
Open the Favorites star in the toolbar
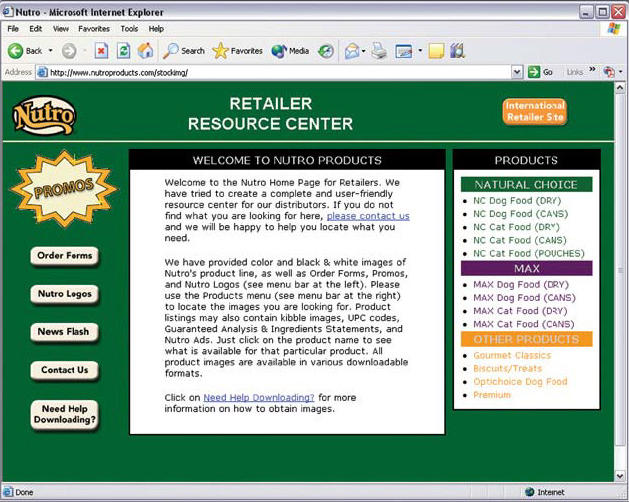[x=237, y=51]
